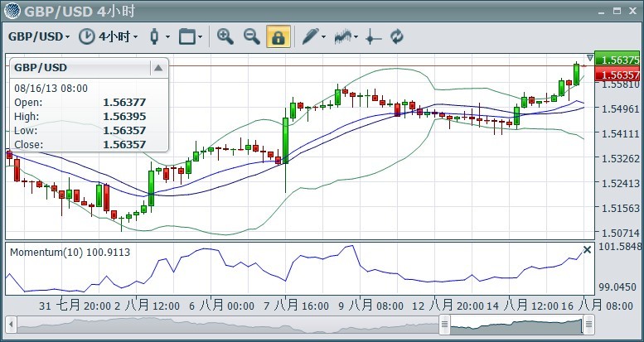Click the overview range selection area
Screen dimensions: 644x342
click(516, 325)
